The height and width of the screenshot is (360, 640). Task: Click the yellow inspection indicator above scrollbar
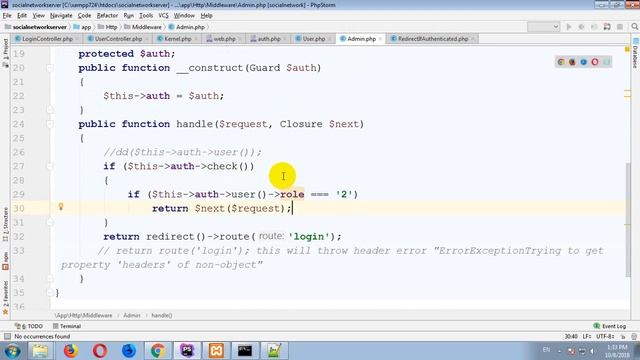pyautogui.click(x=627, y=49)
